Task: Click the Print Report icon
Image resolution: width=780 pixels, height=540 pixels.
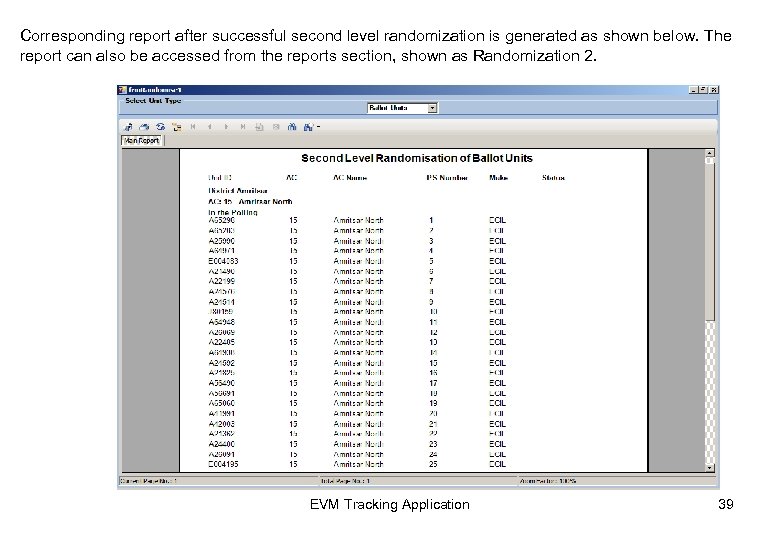Action: click(144, 127)
